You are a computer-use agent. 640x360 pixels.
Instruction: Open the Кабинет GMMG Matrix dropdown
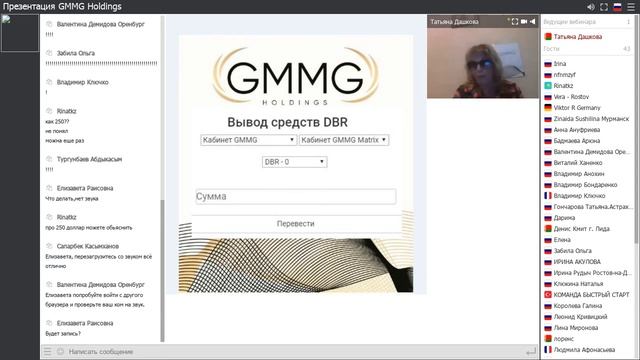pyautogui.click(x=344, y=140)
